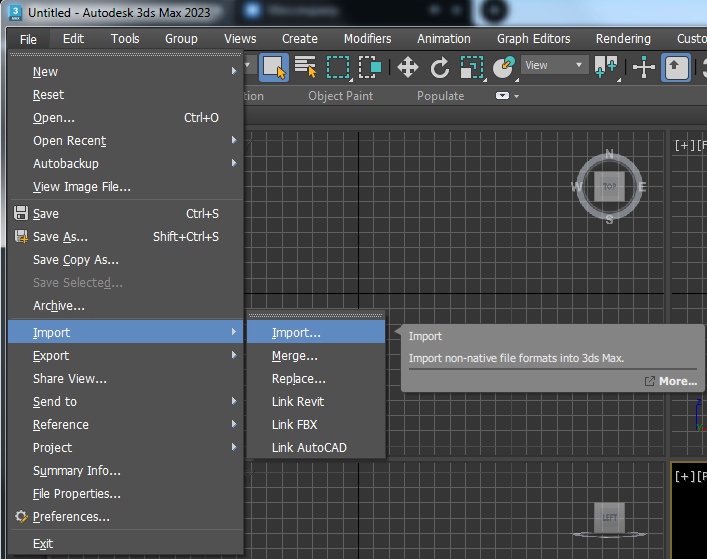This screenshot has height=559, width=707.
Task: Open the More... tooltip link
Action: point(676,381)
